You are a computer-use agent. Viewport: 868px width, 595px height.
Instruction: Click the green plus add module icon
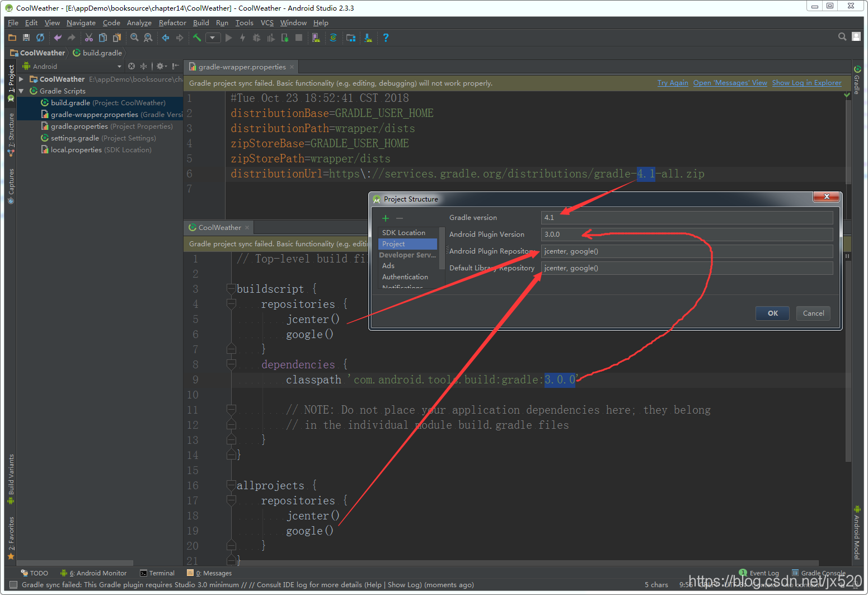coord(385,218)
